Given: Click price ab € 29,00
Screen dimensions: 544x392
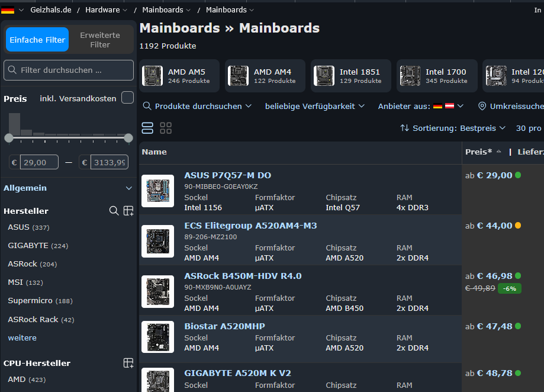Looking at the screenshot, I should pos(488,175).
